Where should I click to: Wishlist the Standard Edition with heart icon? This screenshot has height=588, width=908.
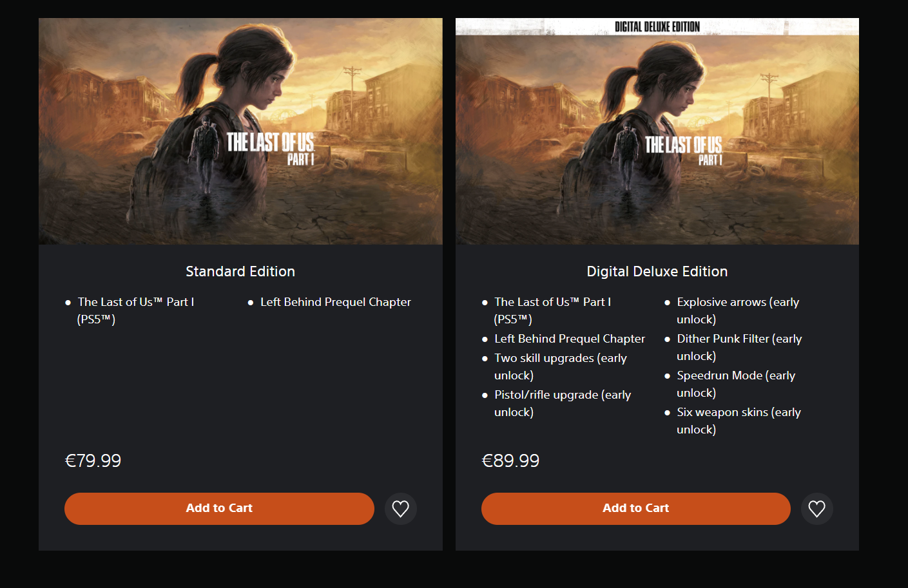pyautogui.click(x=401, y=509)
